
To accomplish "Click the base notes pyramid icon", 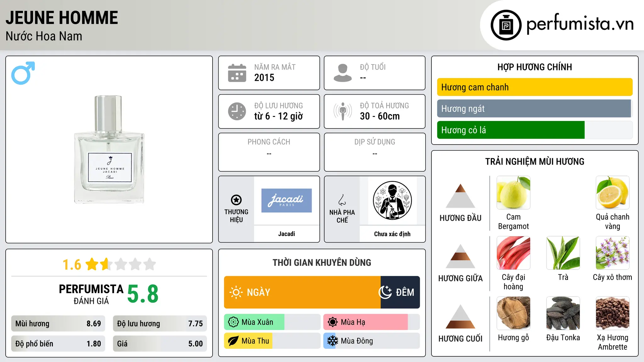I will coord(460,316).
